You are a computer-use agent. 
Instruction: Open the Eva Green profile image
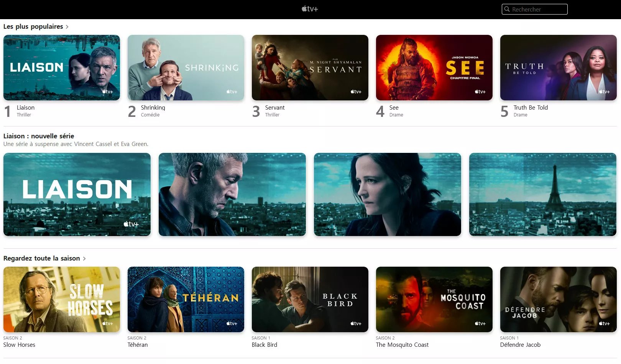click(388, 194)
